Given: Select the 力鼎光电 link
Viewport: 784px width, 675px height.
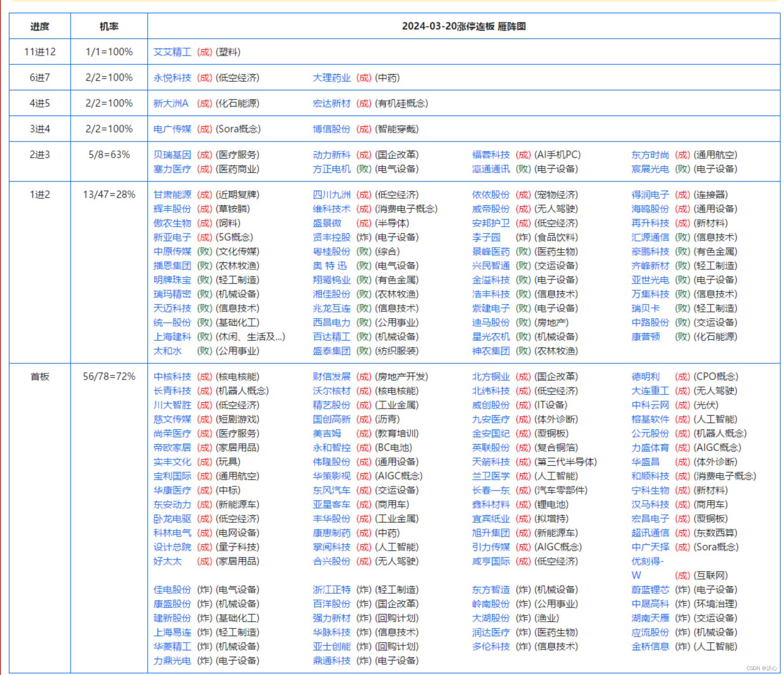Looking at the screenshot, I should 172,661.
